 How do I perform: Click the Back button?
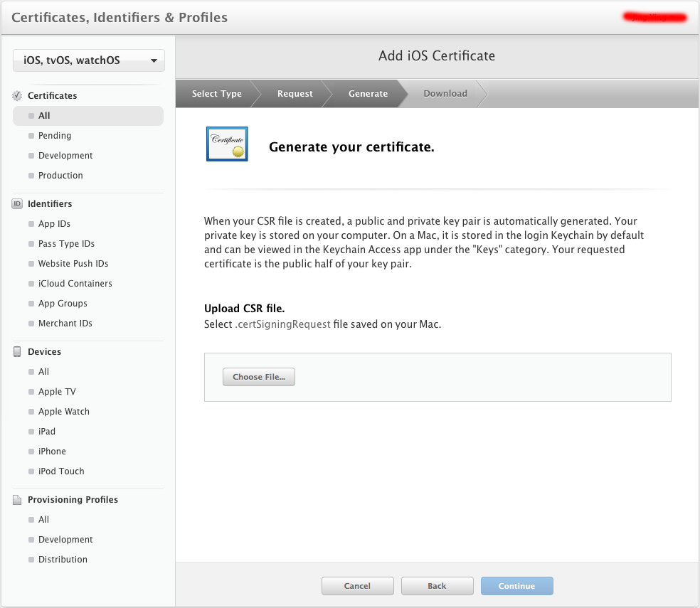pos(437,586)
